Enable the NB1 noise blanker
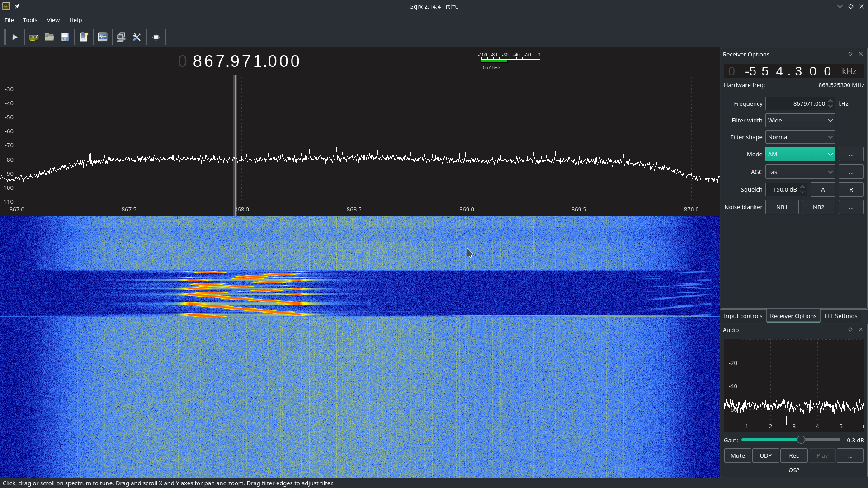This screenshot has height=488, width=868. [x=782, y=207]
